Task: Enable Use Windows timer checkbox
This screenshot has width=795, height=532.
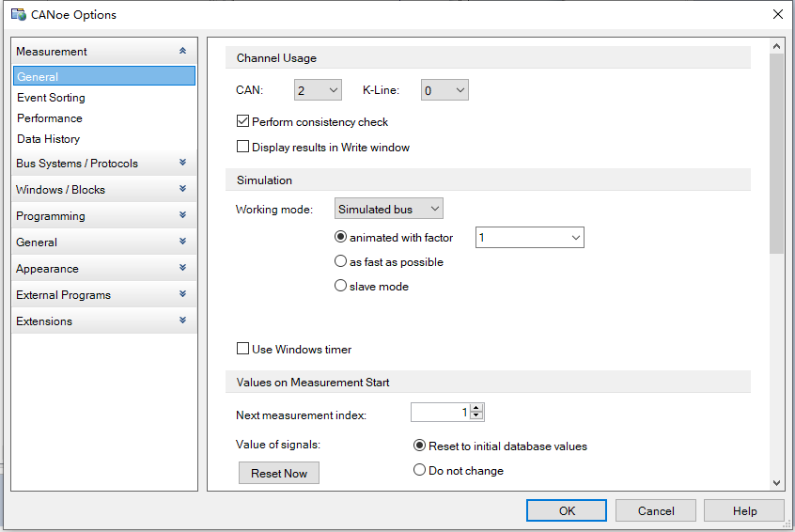Action: (242, 349)
